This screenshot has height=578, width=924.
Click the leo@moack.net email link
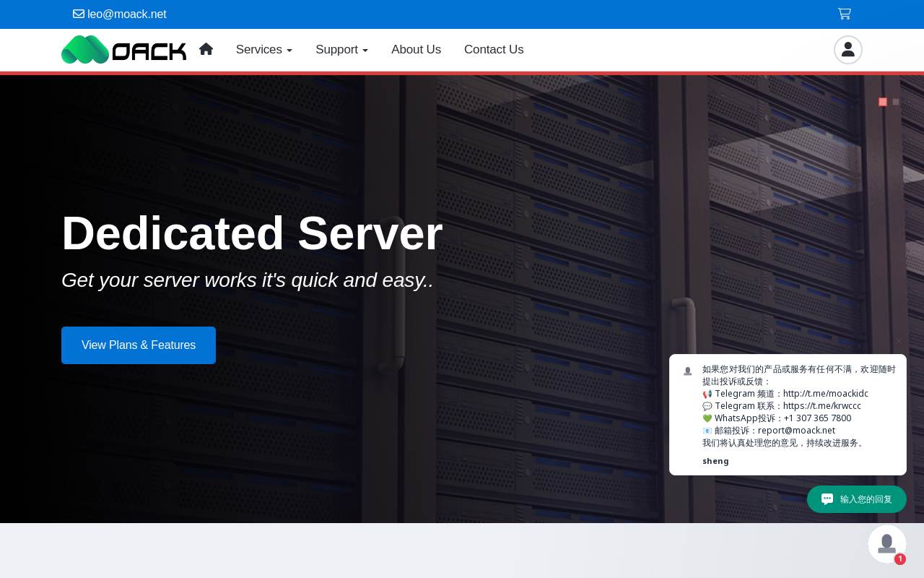120,14
